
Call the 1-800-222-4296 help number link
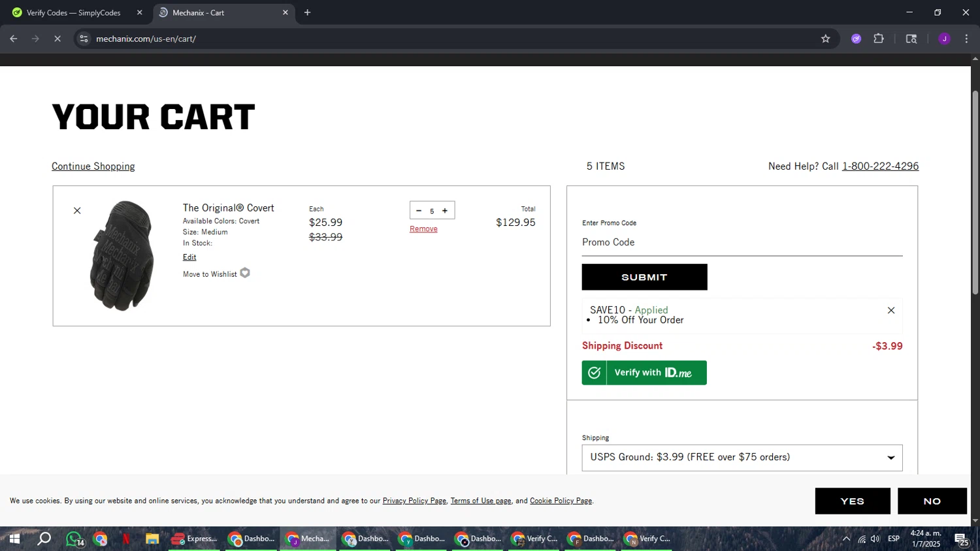(x=880, y=166)
